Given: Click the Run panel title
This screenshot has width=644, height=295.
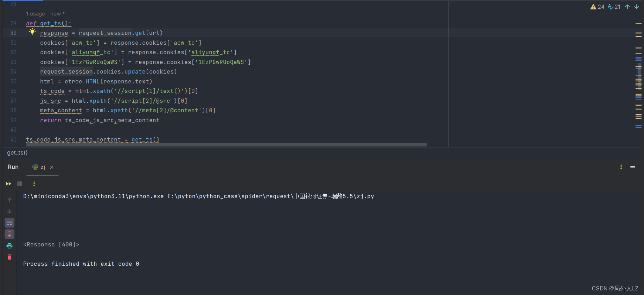Looking at the screenshot, I should (x=13, y=167).
